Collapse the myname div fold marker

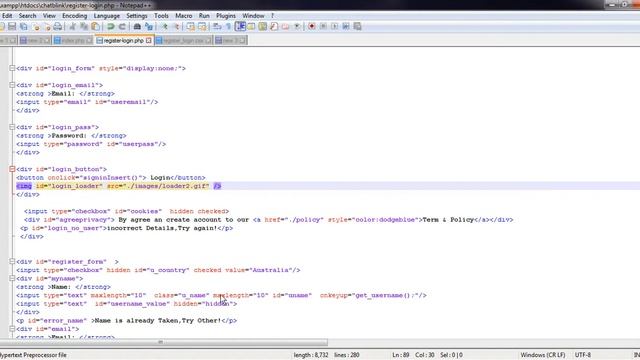pyautogui.click(x=12, y=278)
